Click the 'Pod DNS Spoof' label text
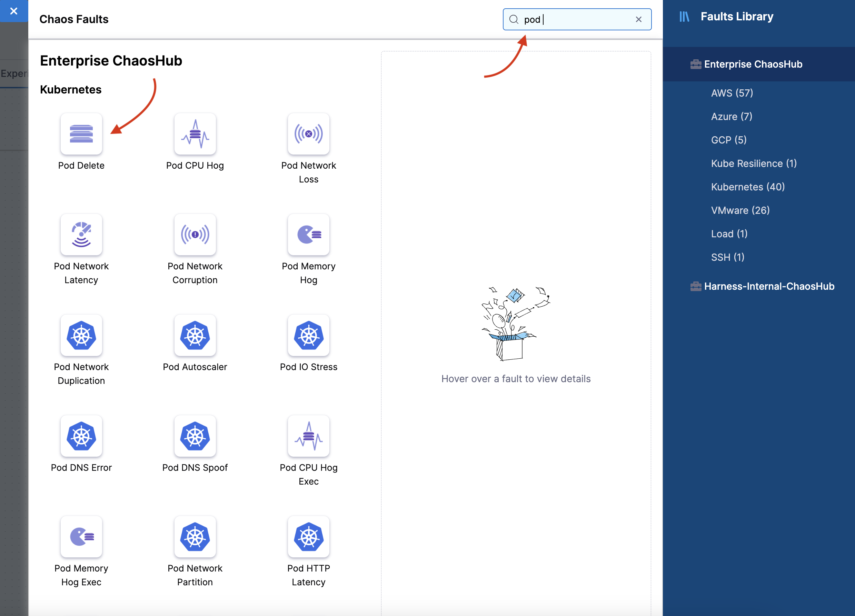 pyautogui.click(x=195, y=467)
